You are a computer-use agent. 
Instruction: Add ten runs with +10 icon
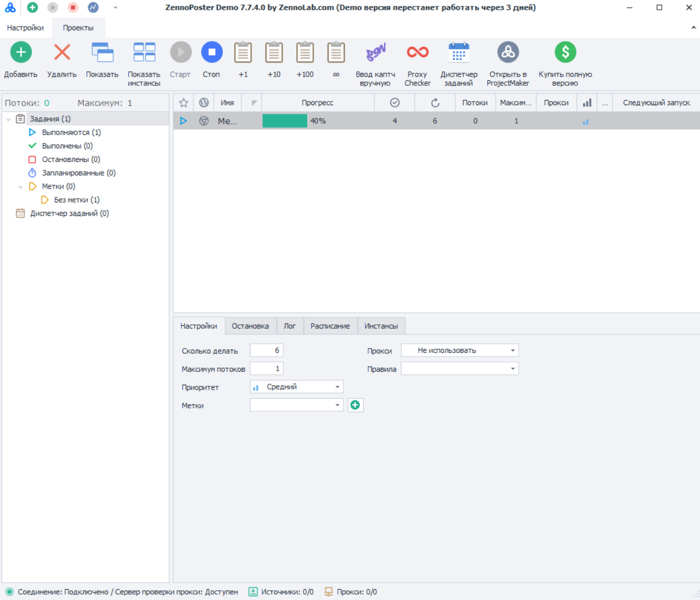(x=274, y=52)
